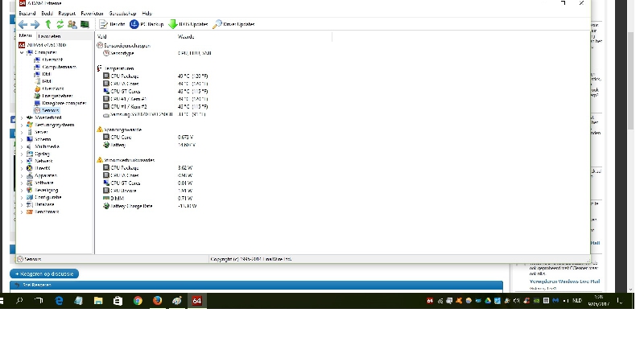
Task: Select the DMI tree item
Action: 43,74
